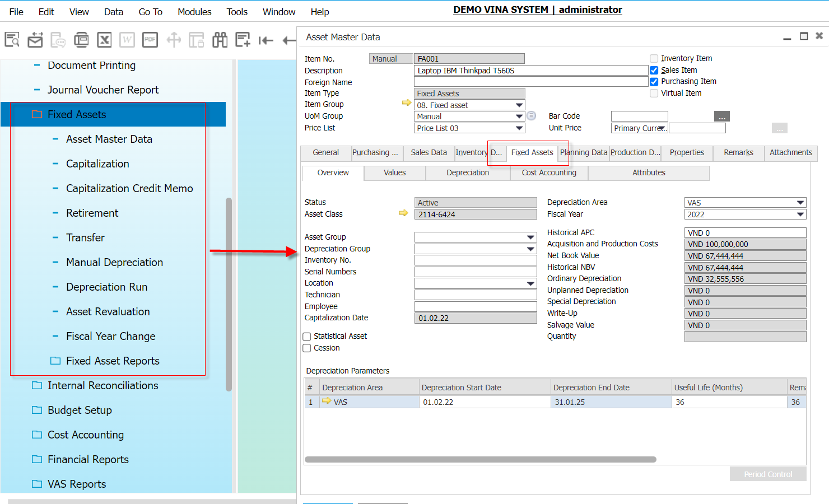829x504 pixels.
Task: Click the Send Email envelope icon
Action: (x=35, y=40)
